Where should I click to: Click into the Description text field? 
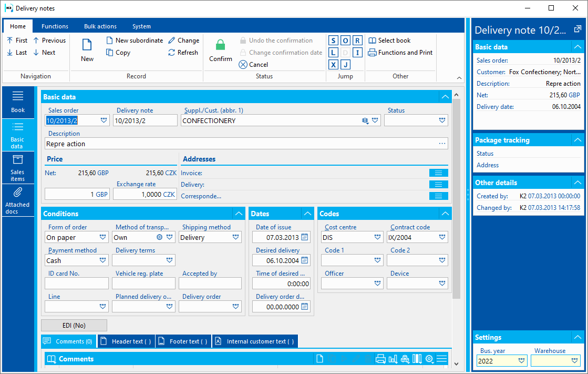[246, 144]
